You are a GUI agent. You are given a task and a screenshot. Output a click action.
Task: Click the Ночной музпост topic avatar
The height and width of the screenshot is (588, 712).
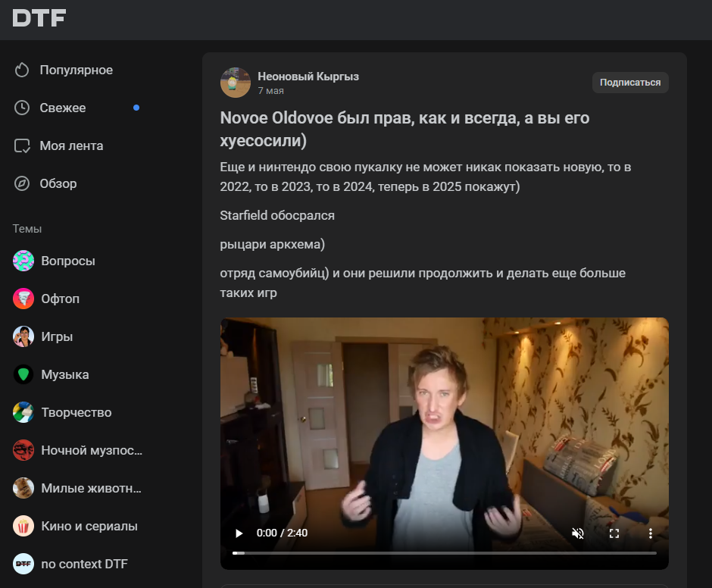(x=23, y=450)
